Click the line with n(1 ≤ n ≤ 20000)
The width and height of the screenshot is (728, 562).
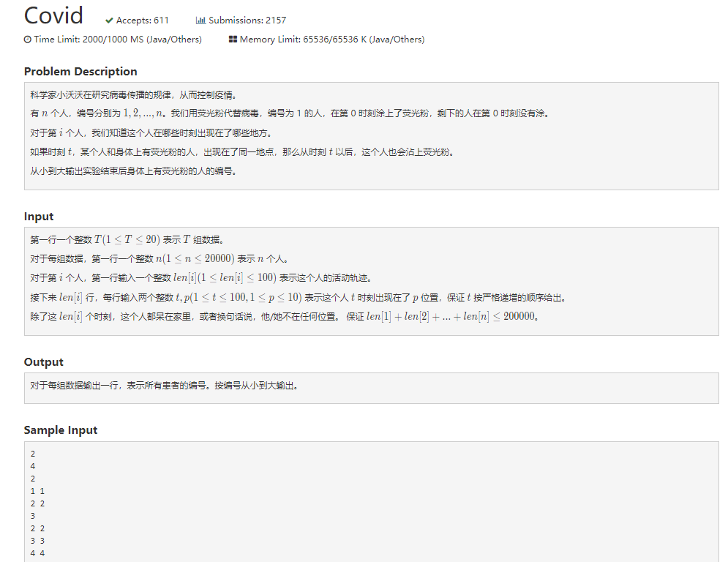[160, 259]
